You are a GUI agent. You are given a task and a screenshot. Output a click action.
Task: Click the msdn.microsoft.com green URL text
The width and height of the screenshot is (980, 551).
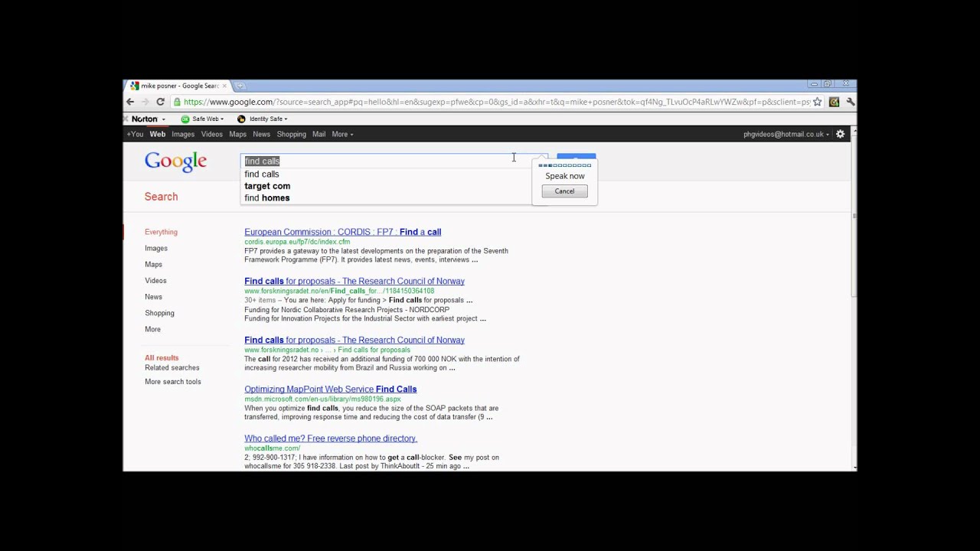pyautogui.click(x=322, y=399)
